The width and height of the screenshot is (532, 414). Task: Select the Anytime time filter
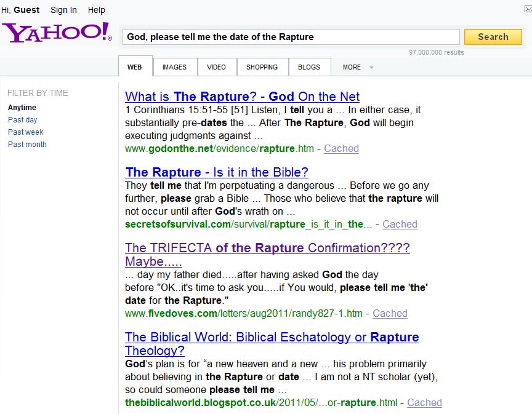tap(22, 108)
